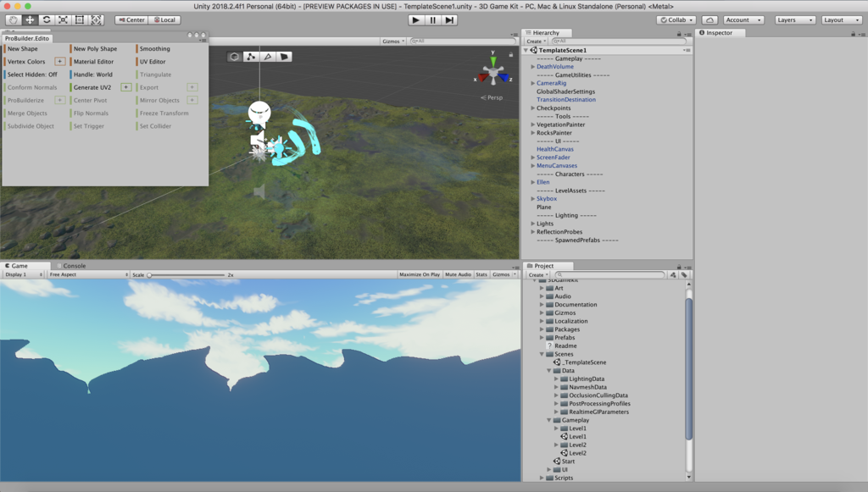The width and height of the screenshot is (868, 492).
Task: Collapse the Scenes folder
Action: tap(542, 354)
